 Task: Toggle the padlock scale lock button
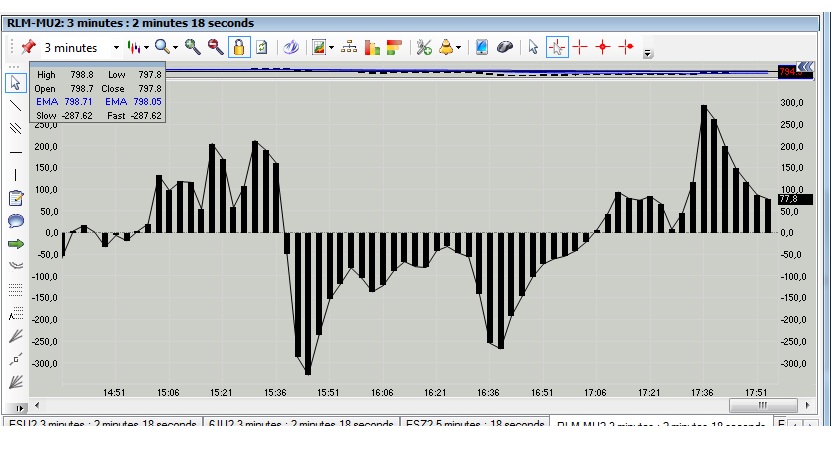tap(239, 47)
